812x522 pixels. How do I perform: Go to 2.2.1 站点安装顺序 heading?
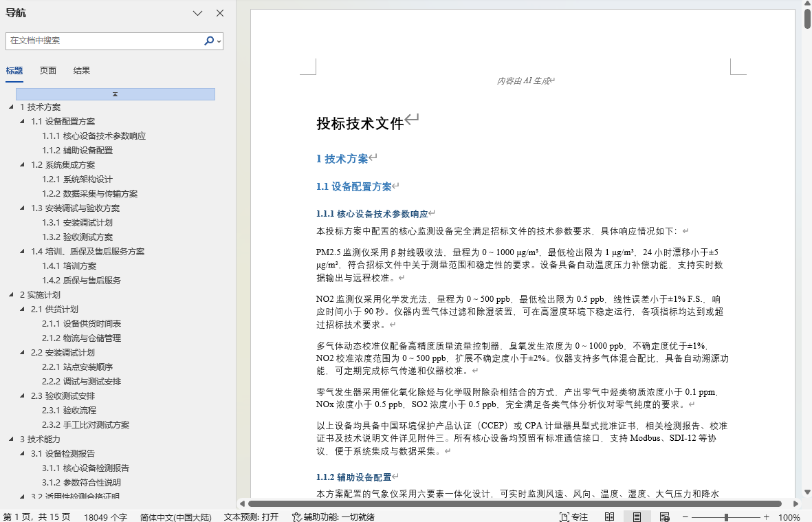pos(77,367)
